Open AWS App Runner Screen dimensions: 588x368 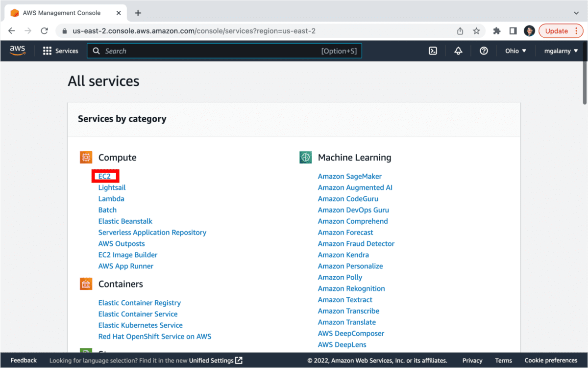tap(126, 266)
